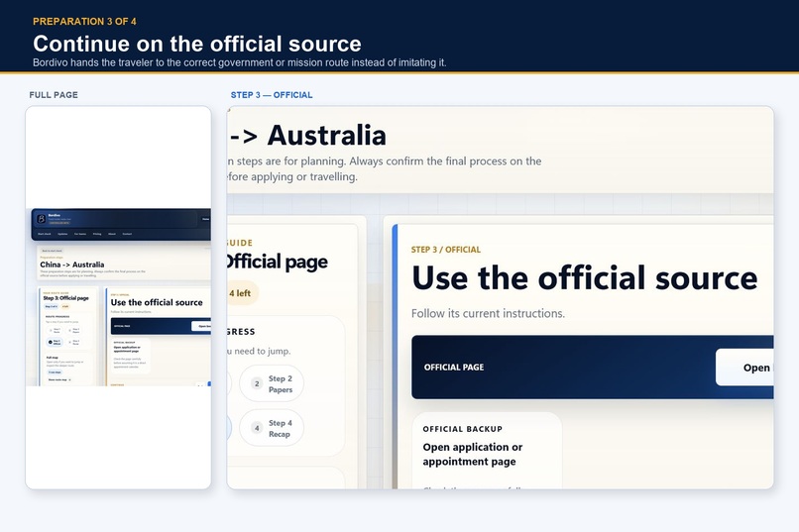Viewport: 799px width, 532px height.
Task: Select Step 2 Papers in the enlarged route progress
Action: [272, 383]
